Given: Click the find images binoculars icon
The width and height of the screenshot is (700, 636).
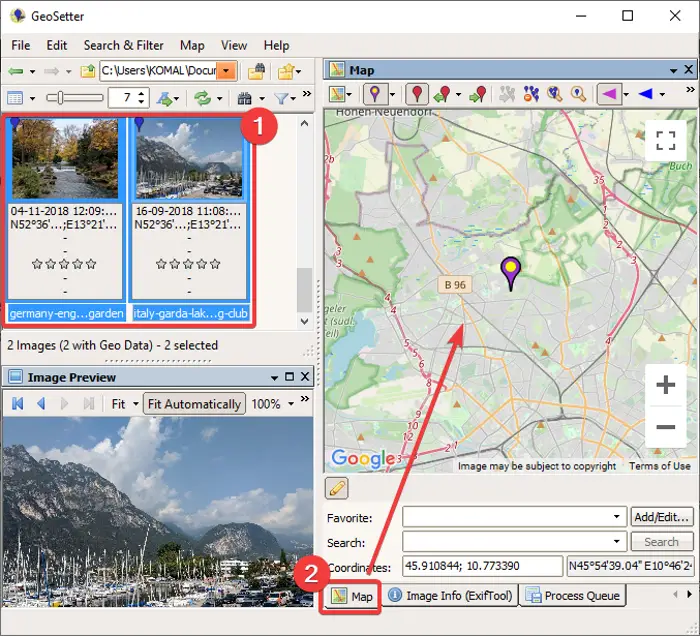Looking at the screenshot, I should click(244, 98).
